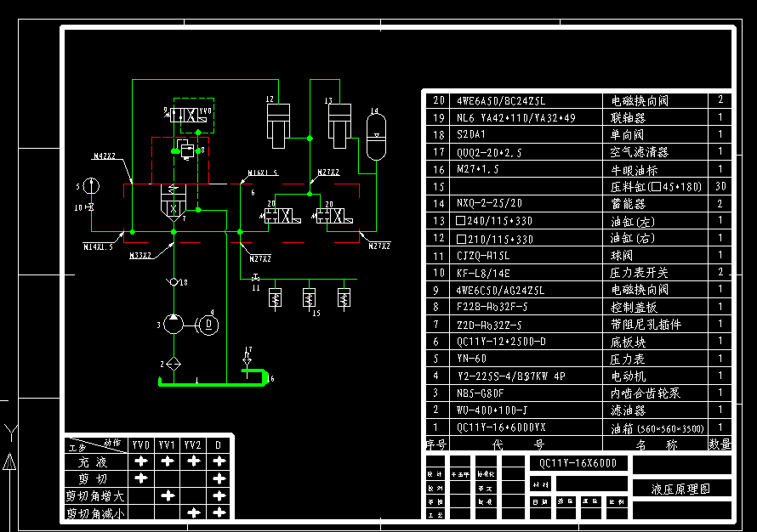Click part code NBS-G80F in parts list
The width and height of the screenshot is (757, 532).
[x=481, y=393]
